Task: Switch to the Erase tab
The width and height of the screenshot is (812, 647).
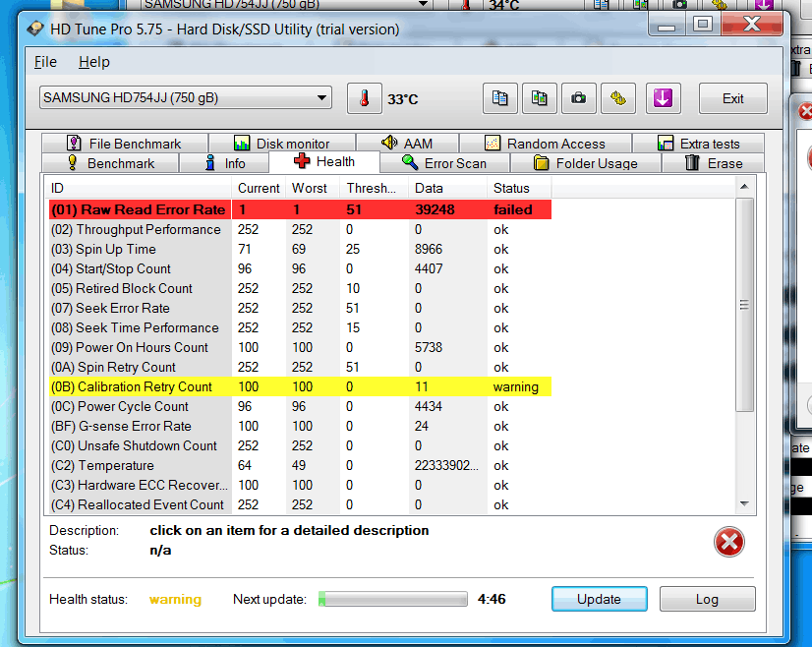Action: (x=713, y=163)
